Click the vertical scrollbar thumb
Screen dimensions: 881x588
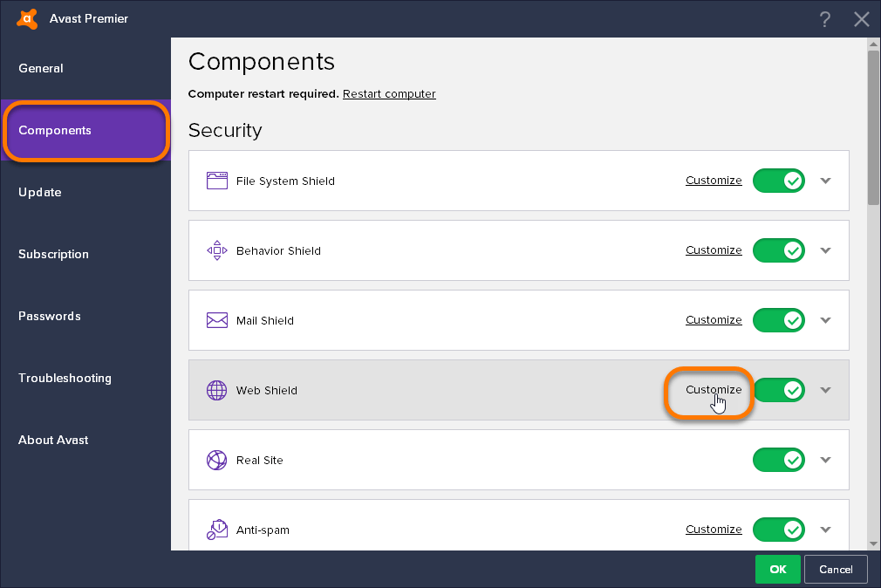(873, 127)
